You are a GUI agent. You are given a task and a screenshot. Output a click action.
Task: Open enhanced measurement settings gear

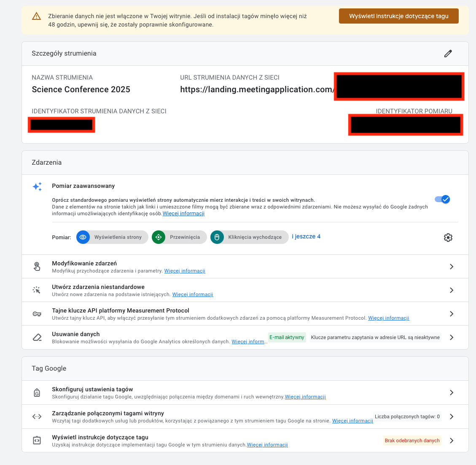coord(448,238)
